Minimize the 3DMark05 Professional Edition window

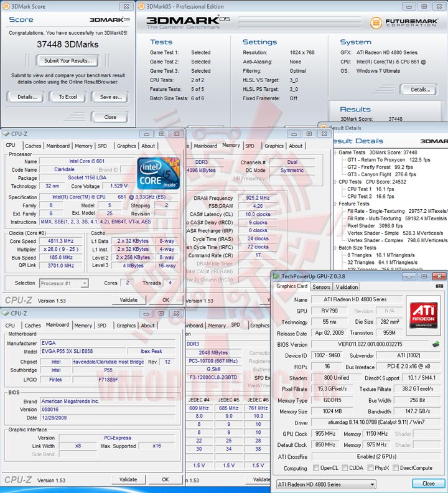pos(409,7)
